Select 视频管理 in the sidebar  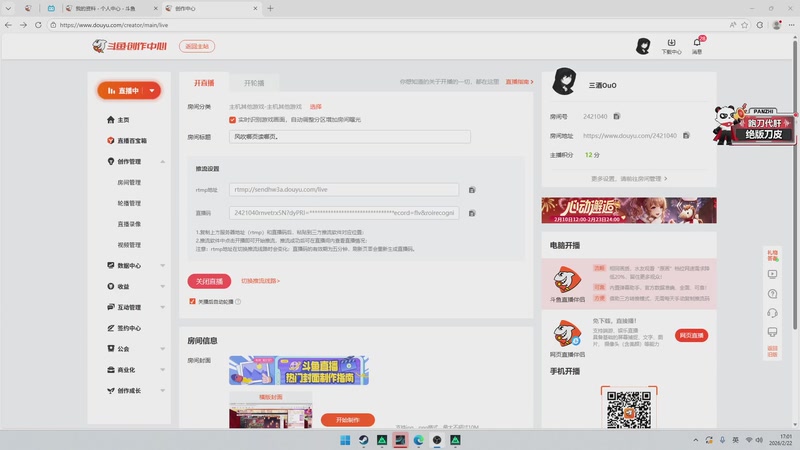(129, 245)
